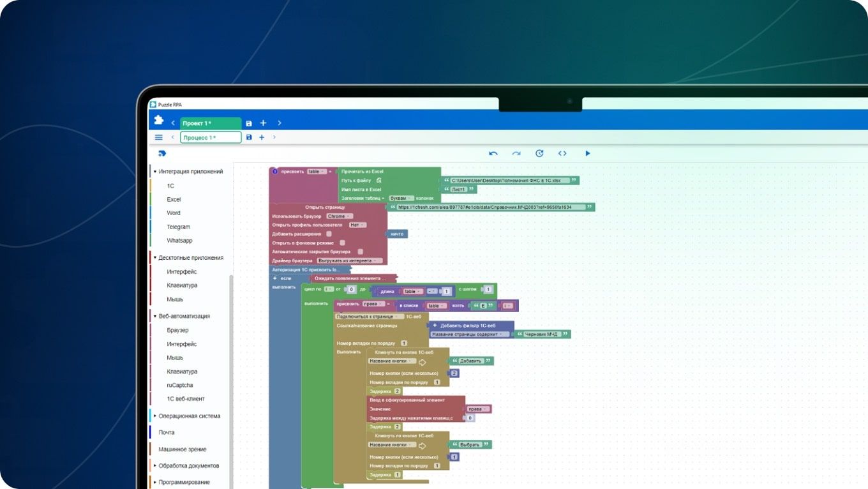Check Автоматическое закрытие браузера checkbox
Image resolution: width=868 pixels, height=489 pixels.
pos(360,252)
